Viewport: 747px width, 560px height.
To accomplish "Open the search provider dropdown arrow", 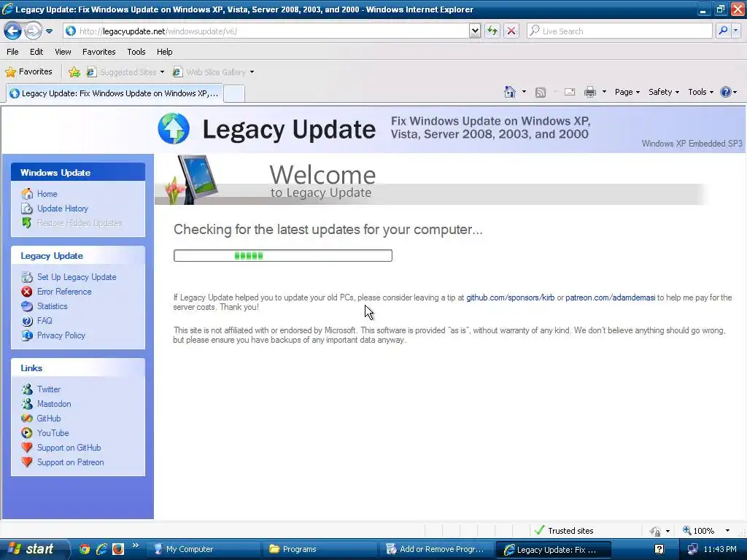I will tap(735, 31).
